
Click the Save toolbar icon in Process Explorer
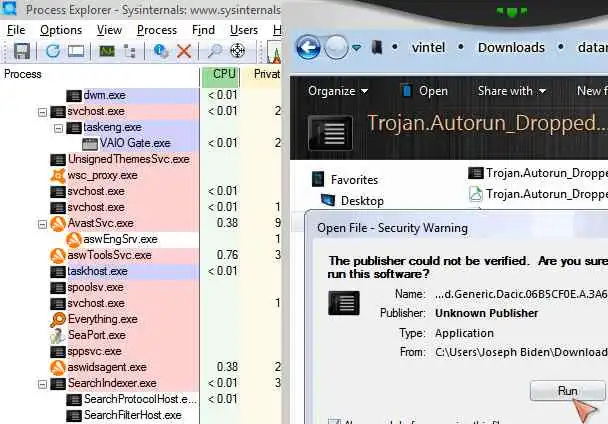(22, 51)
